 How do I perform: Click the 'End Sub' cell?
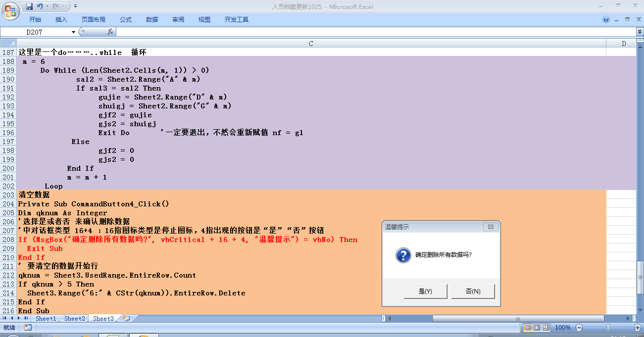(311, 311)
